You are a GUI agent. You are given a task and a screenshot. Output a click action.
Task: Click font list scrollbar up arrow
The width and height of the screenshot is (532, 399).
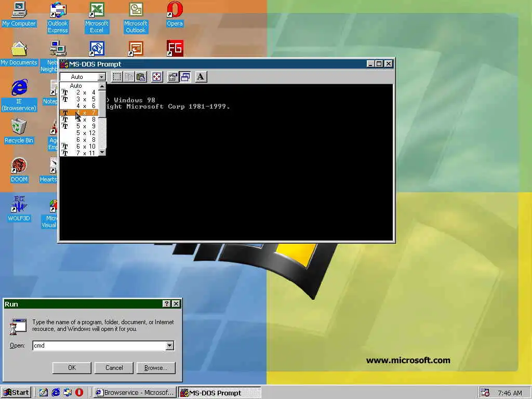click(102, 86)
